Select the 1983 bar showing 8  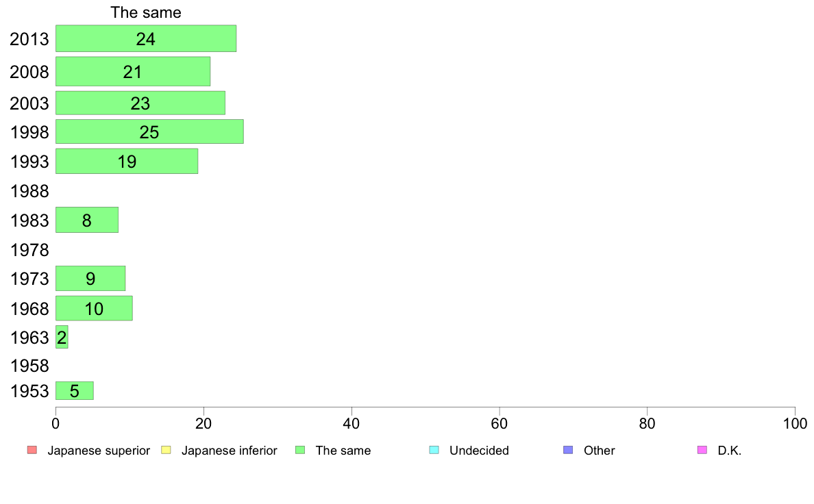pyautogui.click(x=87, y=220)
